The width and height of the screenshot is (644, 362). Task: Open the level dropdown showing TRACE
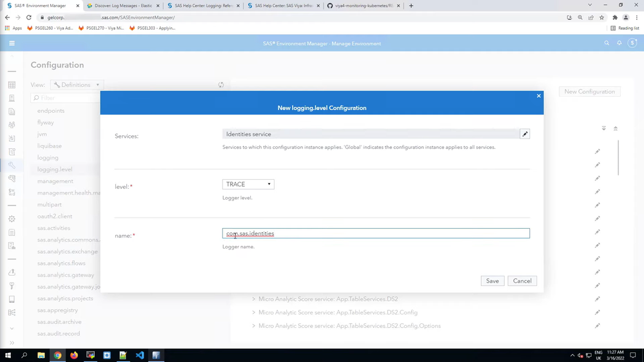click(248, 184)
